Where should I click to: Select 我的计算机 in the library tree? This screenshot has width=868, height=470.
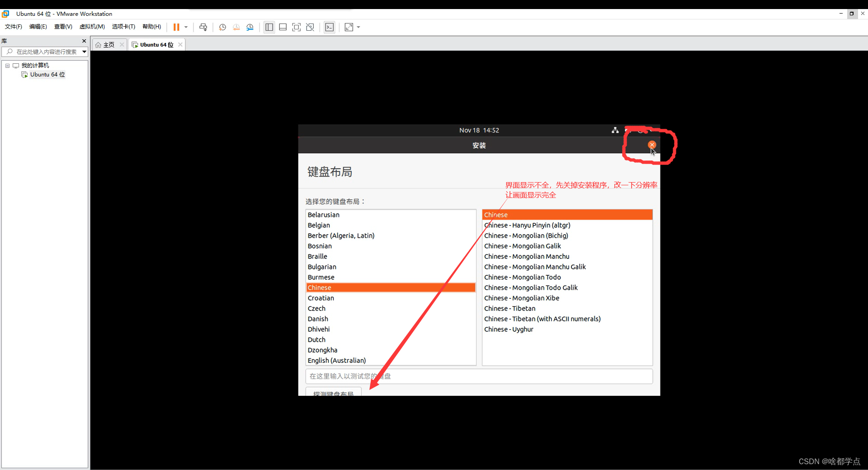coord(35,66)
